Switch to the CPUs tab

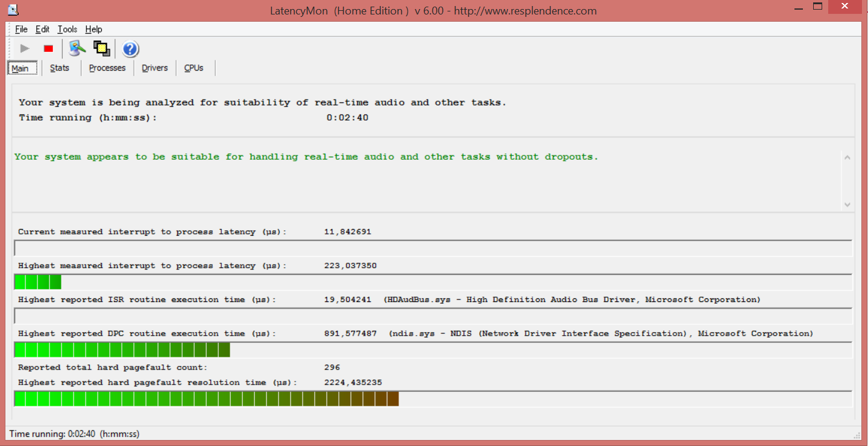193,68
